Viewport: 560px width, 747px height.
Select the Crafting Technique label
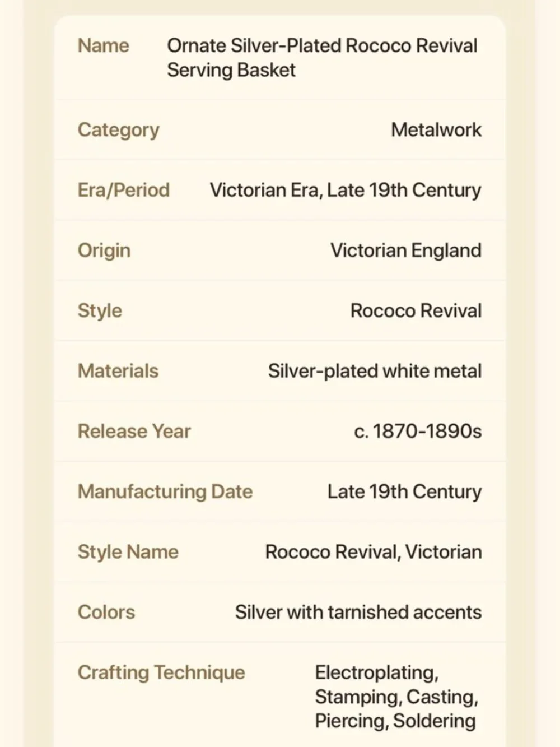pyautogui.click(x=161, y=672)
